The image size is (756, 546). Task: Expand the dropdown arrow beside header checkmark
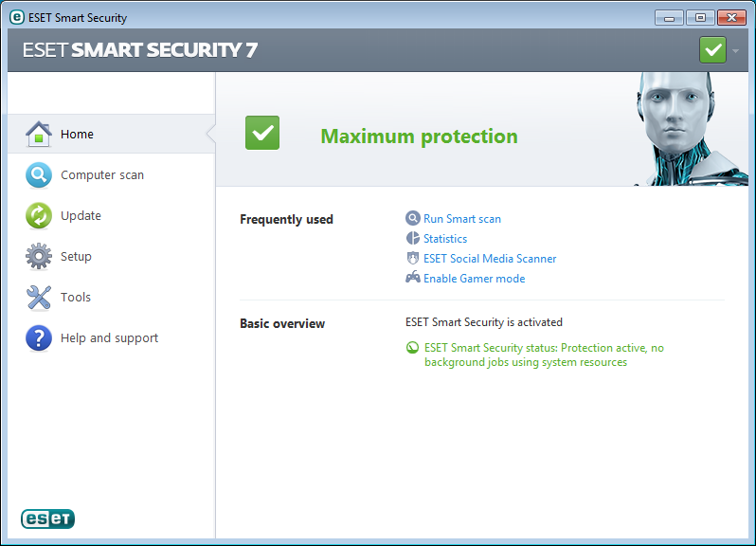(x=736, y=50)
